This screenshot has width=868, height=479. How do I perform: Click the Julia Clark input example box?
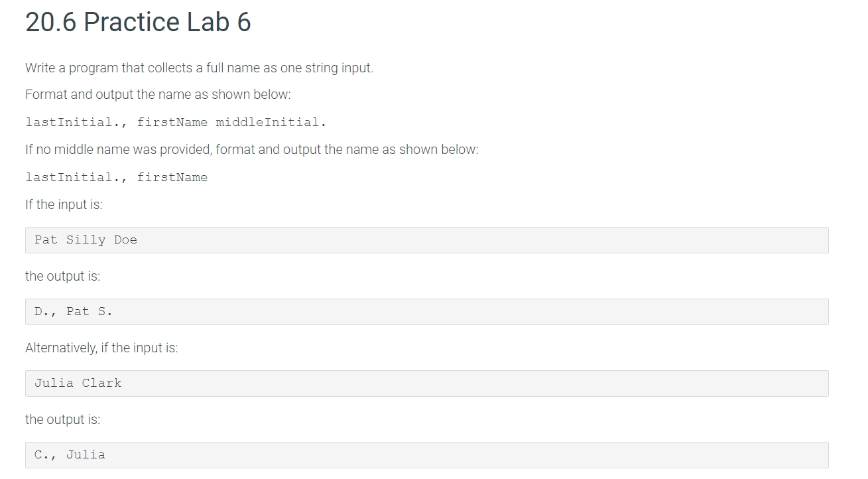[x=427, y=383]
